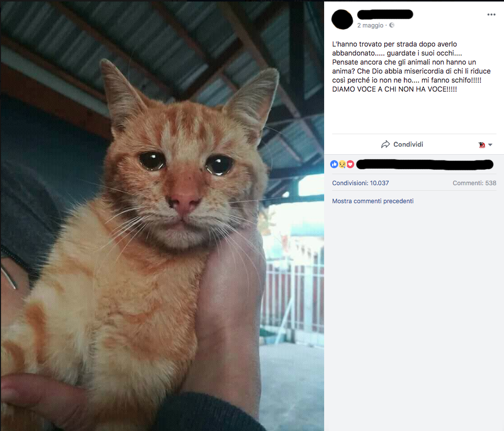Open the three-dot post options menu
The image size is (504, 431).
tap(491, 15)
